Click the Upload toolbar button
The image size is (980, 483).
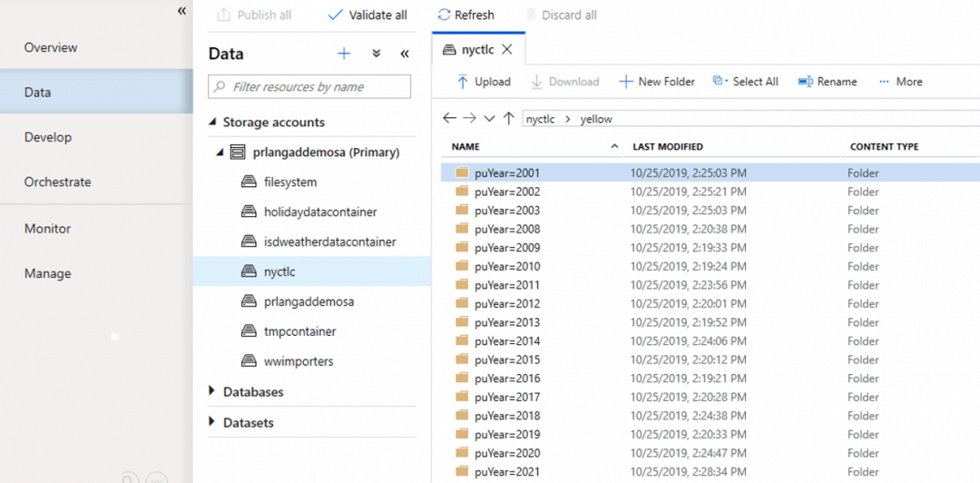(484, 82)
